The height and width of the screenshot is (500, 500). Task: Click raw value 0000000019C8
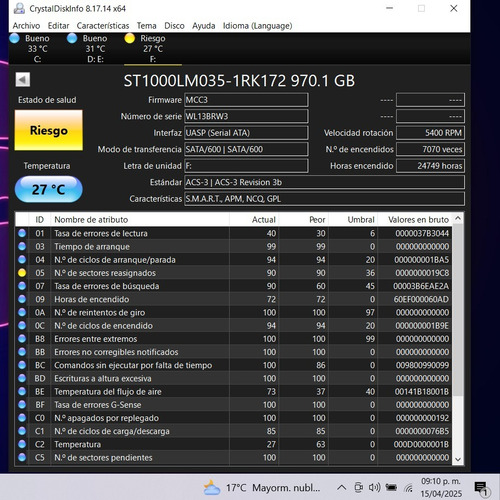pyautogui.click(x=422, y=273)
